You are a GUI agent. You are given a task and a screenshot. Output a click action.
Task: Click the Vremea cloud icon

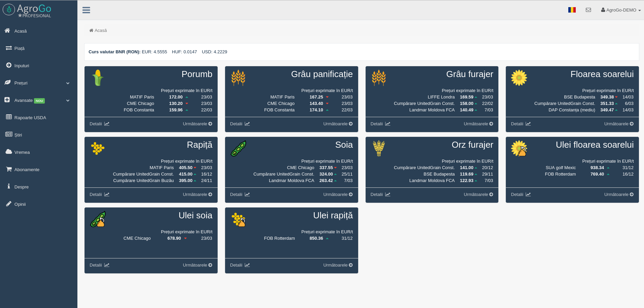(9, 152)
